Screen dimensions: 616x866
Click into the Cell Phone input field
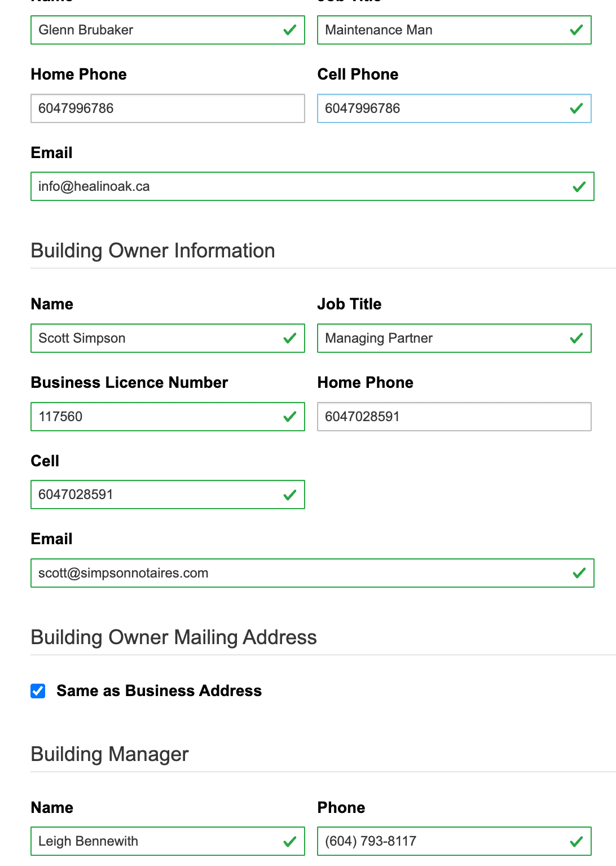[x=440, y=108]
